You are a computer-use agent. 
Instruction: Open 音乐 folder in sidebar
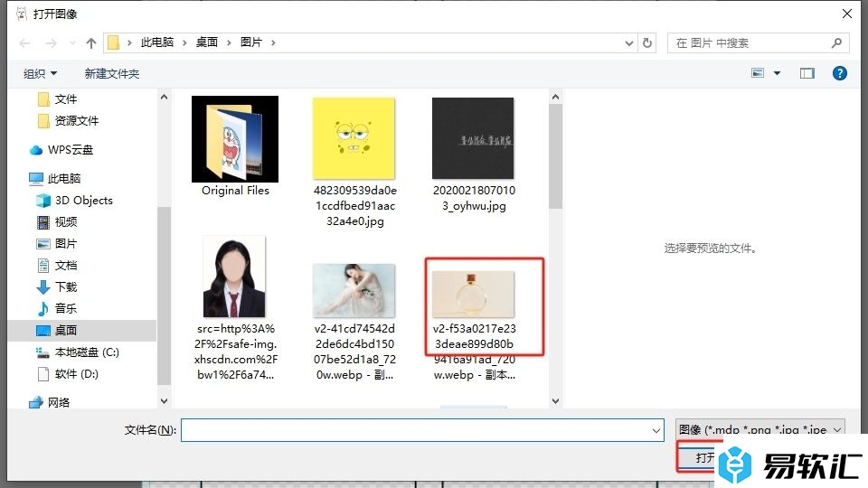pos(57,308)
